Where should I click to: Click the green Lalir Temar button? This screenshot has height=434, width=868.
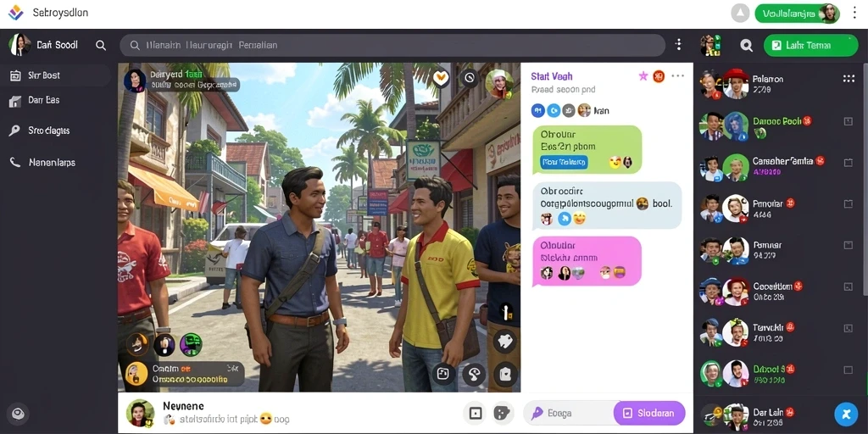[x=811, y=46]
